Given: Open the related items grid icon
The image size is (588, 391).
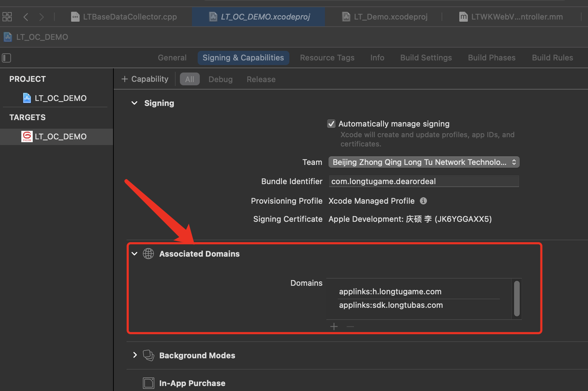Looking at the screenshot, I should point(7,17).
